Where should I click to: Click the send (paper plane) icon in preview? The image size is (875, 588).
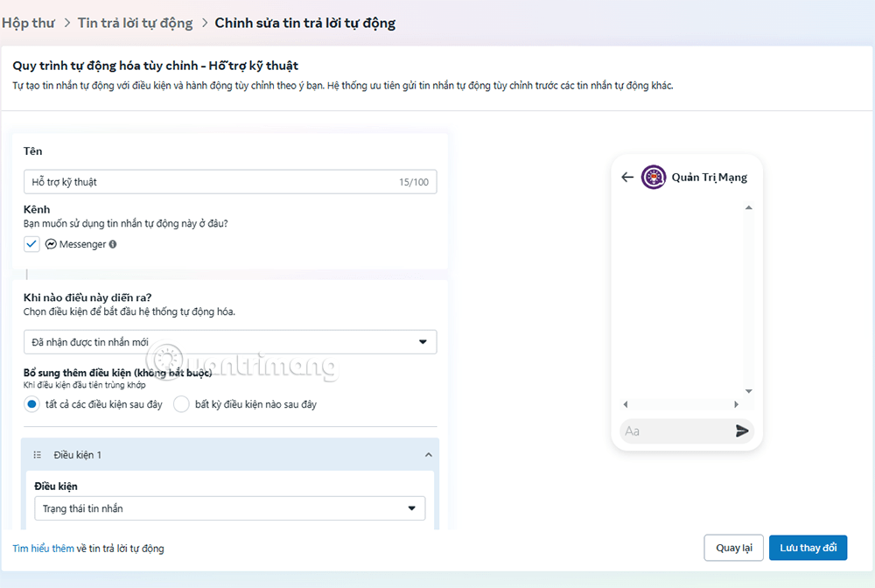[742, 430]
